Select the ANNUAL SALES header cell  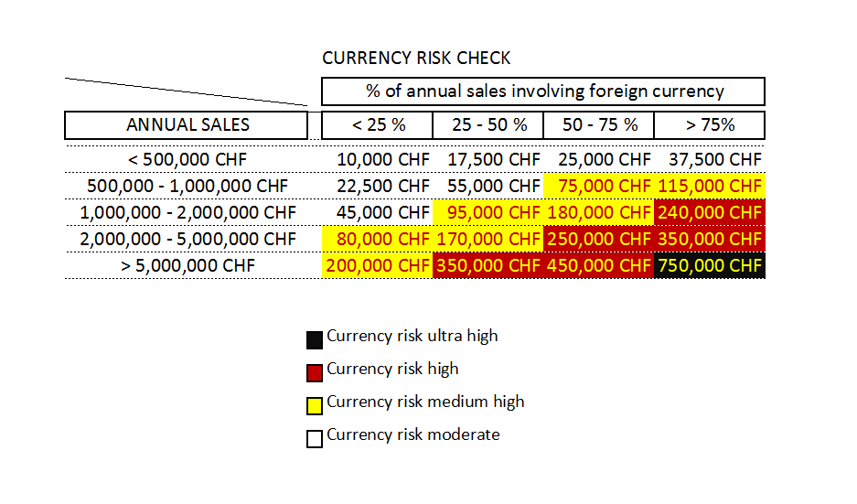click(x=187, y=125)
